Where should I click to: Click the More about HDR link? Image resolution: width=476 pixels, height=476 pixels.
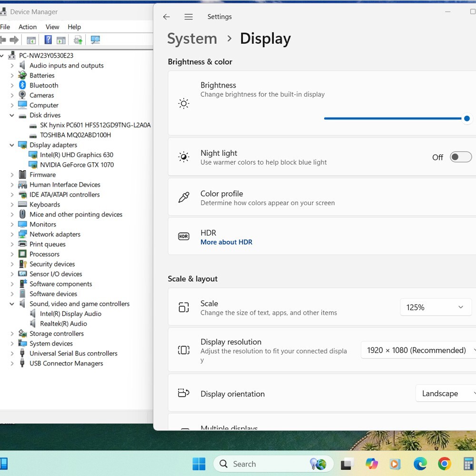pos(226,242)
